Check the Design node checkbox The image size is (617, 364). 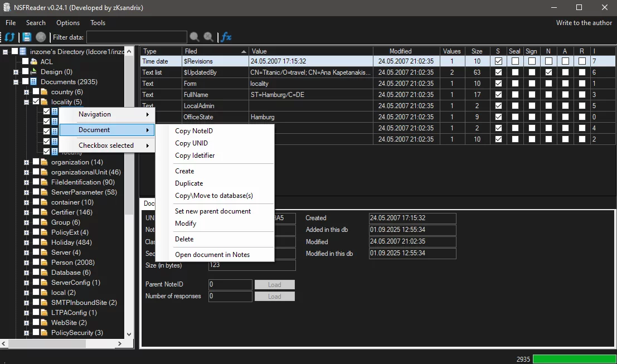coord(26,72)
